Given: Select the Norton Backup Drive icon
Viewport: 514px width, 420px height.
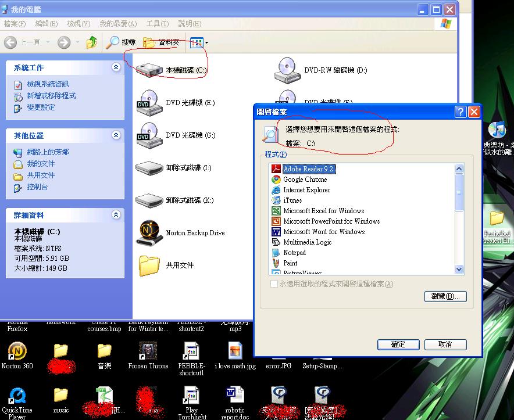Looking at the screenshot, I should 149,233.
